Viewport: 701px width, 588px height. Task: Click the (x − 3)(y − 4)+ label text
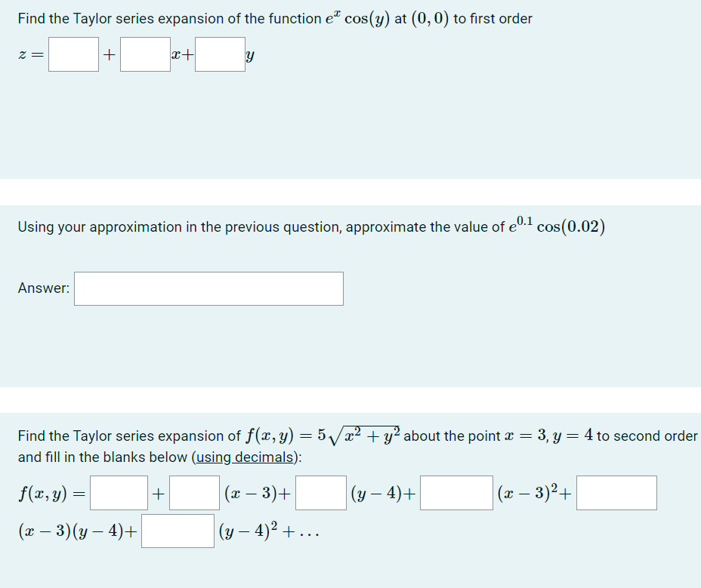[75, 530]
